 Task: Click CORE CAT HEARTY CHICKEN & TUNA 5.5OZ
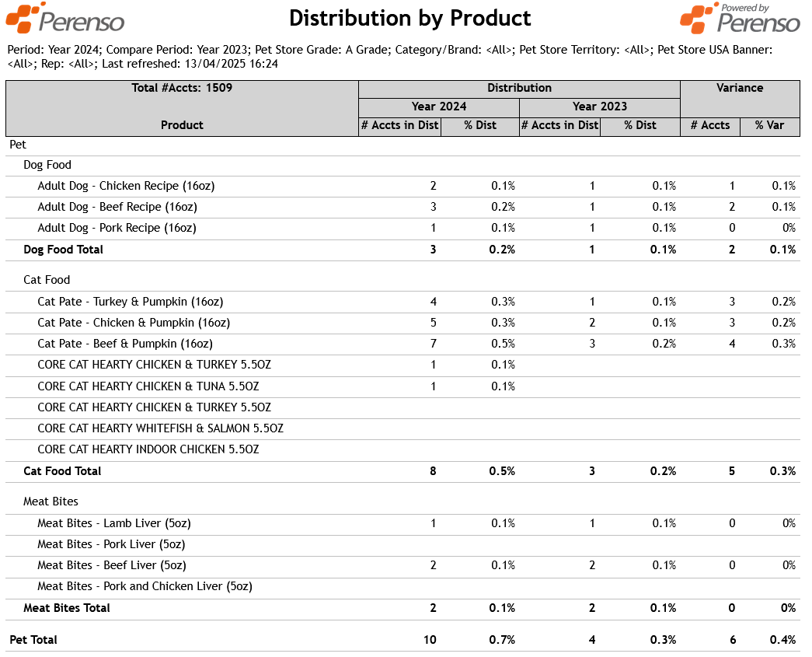click(x=148, y=386)
